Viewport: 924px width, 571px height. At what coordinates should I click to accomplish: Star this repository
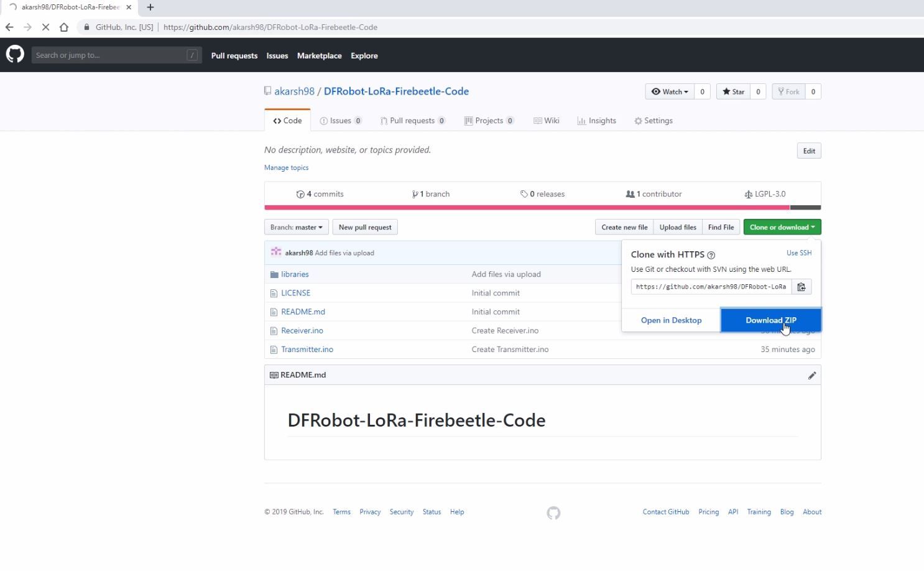coord(733,91)
